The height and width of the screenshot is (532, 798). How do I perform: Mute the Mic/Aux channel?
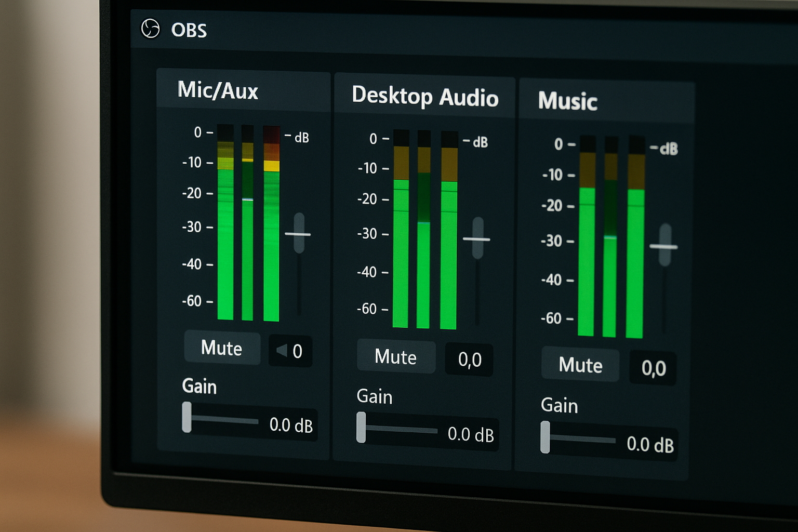coord(222,348)
